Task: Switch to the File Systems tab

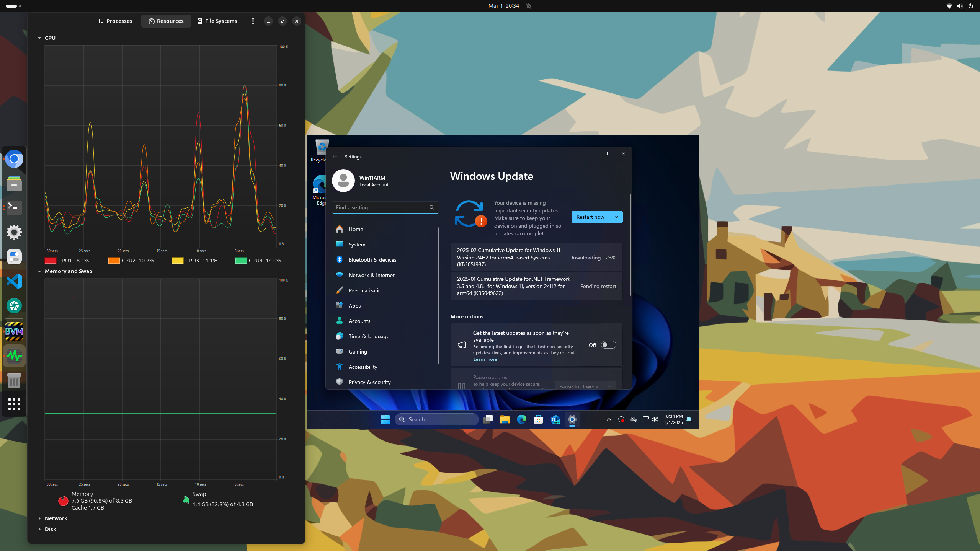Action: pos(217,21)
